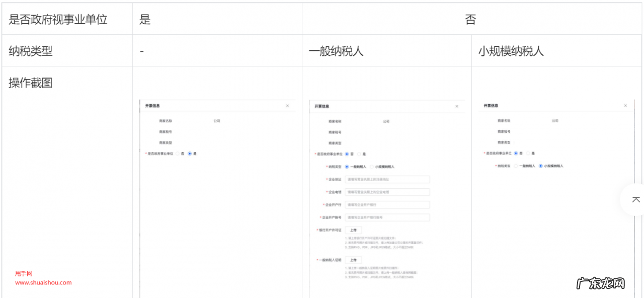Click the 企业地址 input field
Screen dimensions: 644x298
(x=387, y=180)
